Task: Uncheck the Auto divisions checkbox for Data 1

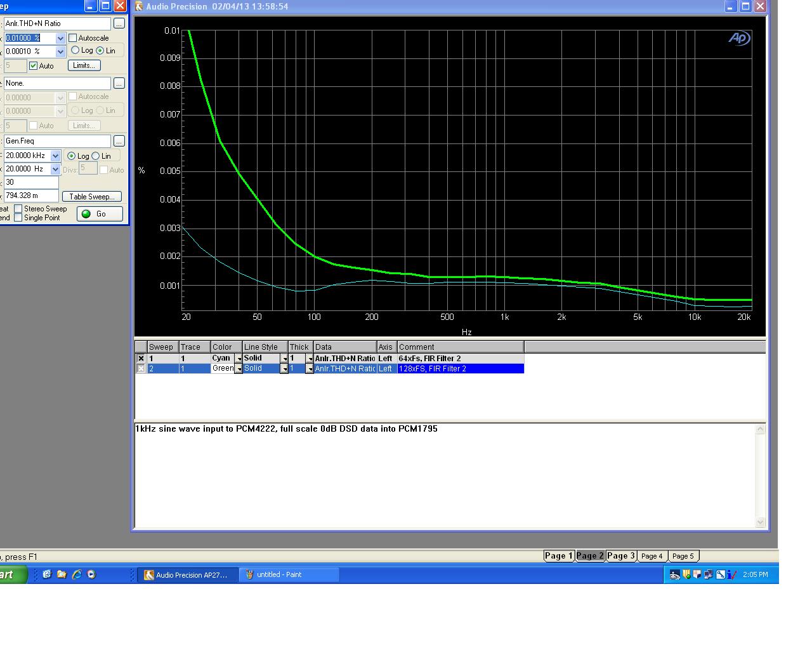Action: click(34, 65)
